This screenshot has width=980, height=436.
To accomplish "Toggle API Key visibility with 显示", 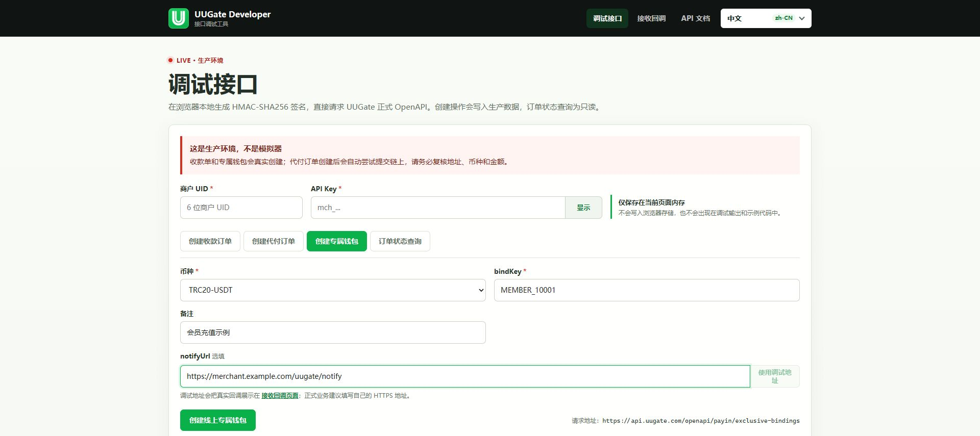I will pos(583,208).
